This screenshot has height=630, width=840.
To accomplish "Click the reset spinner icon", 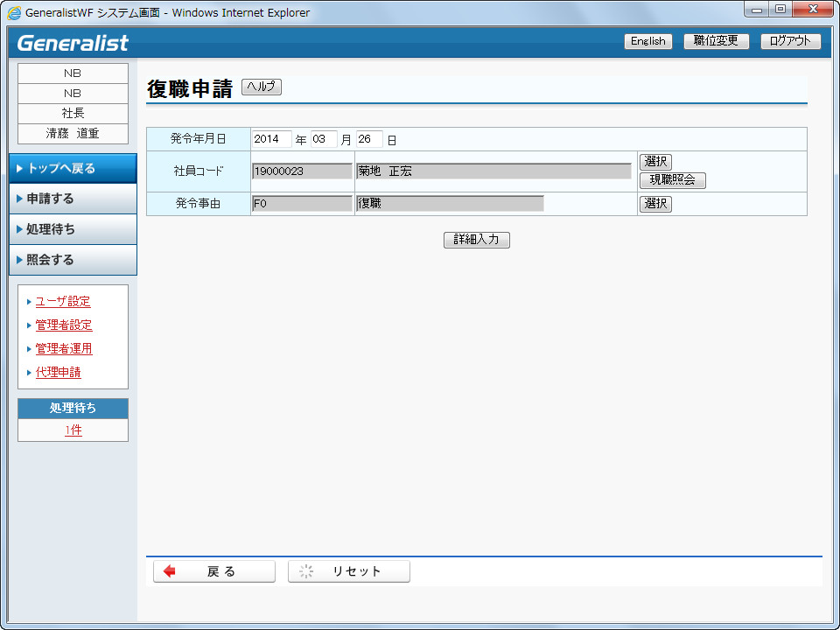I will [306, 571].
